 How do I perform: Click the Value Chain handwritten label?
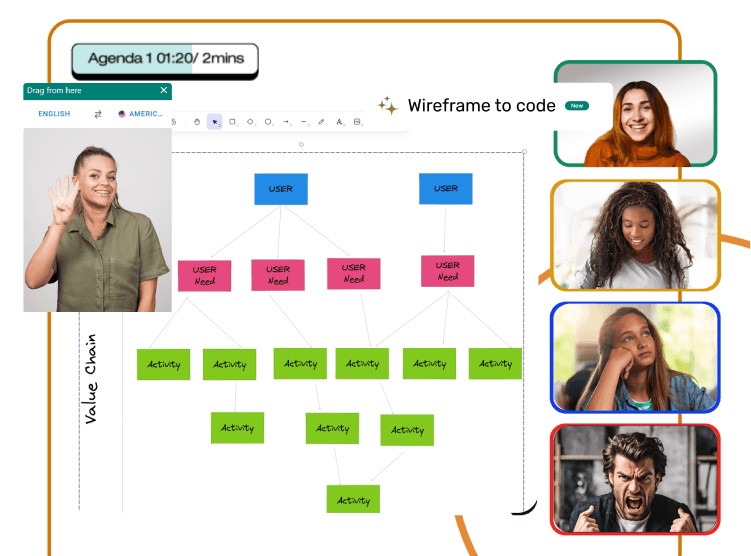[x=91, y=379]
